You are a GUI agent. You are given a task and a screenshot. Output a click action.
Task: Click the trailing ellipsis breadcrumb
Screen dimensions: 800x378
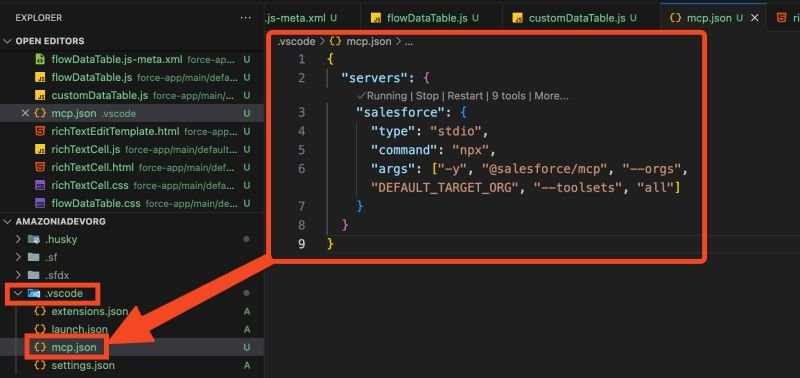click(409, 42)
